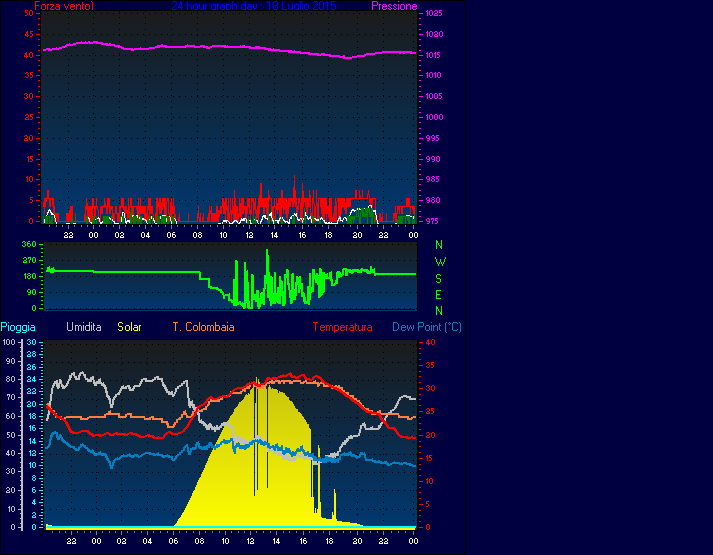This screenshot has height=555, width=713.
Task: Select the 40 temperature axis value
Action: tap(430, 343)
